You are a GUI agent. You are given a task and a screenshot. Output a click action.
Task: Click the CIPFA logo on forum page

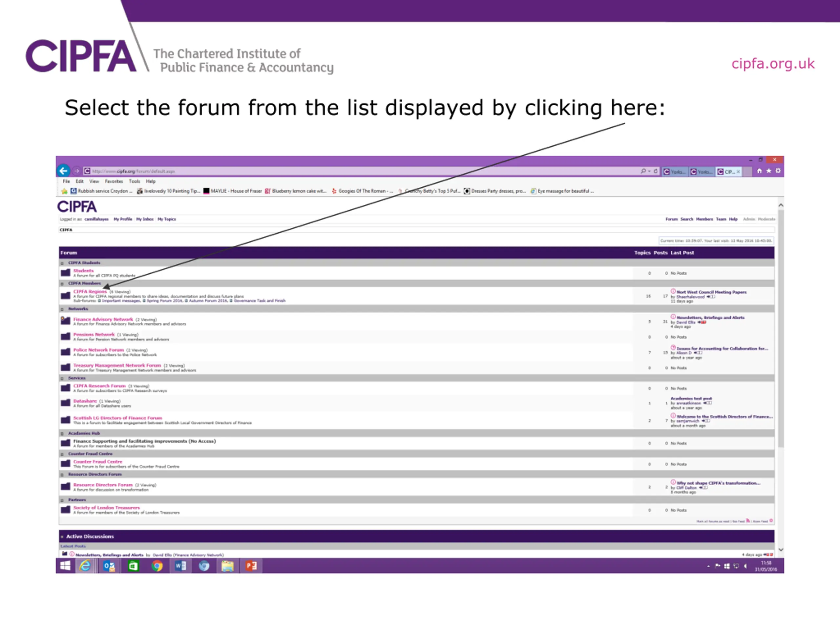(x=77, y=207)
